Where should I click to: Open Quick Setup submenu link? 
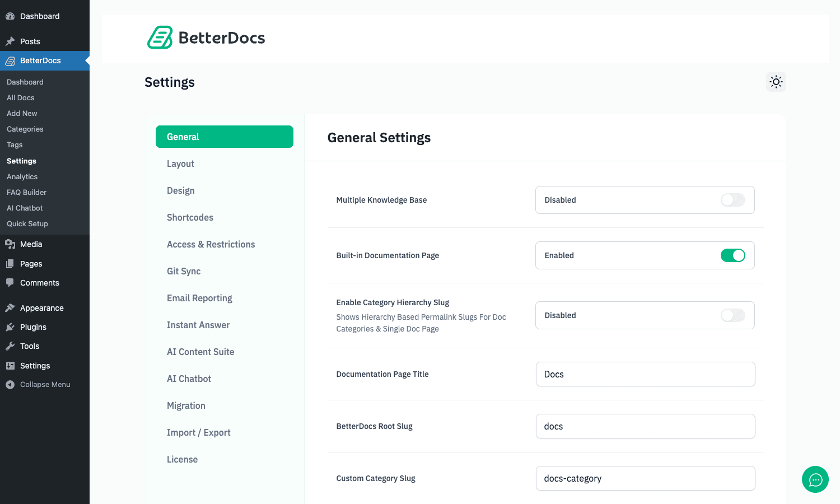point(27,223)
